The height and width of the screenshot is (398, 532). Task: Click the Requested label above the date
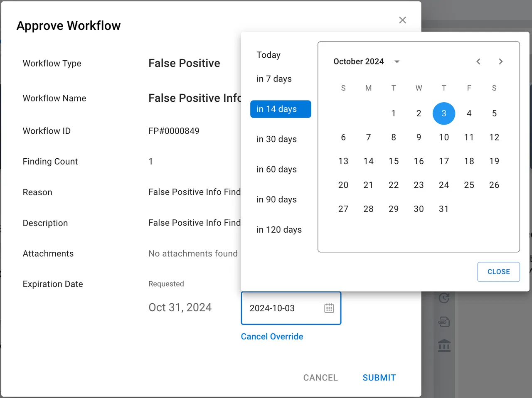click(x=166, y=284)
